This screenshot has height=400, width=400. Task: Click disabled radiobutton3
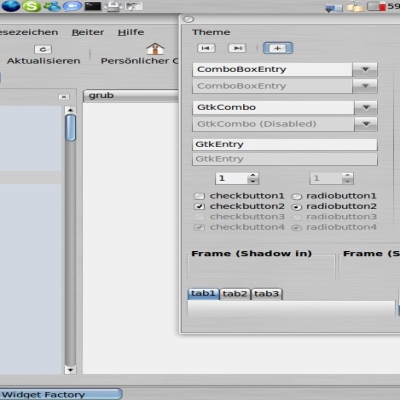(x=296, y=217)
